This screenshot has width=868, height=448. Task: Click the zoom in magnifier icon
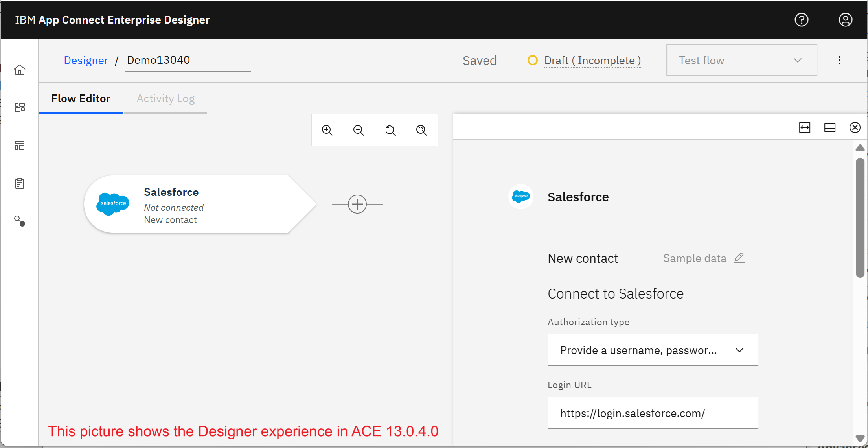(x=327, y=130)
